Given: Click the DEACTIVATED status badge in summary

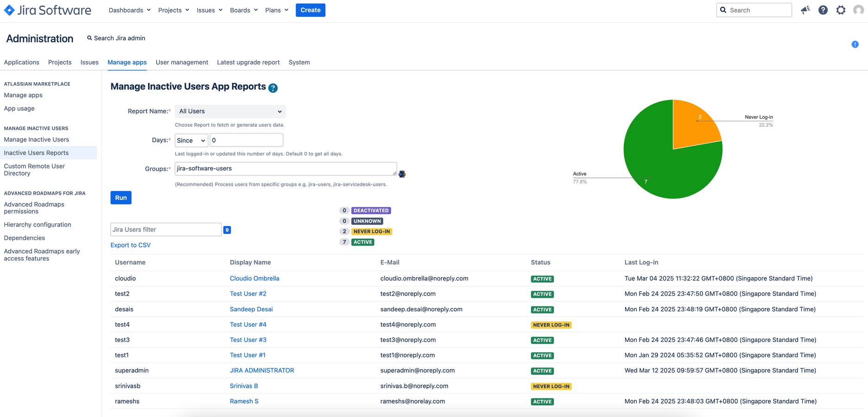Looking at the screenshot, I should [x=371, y=210].
